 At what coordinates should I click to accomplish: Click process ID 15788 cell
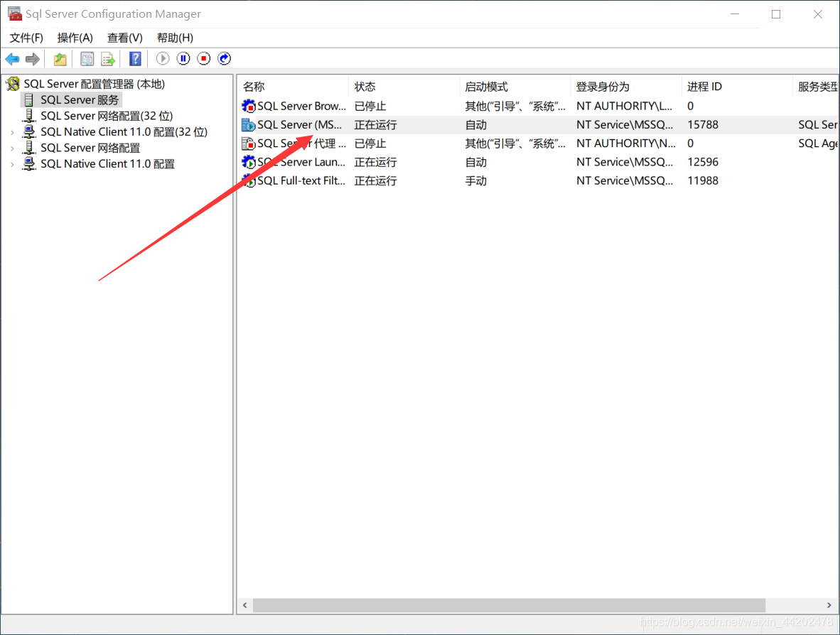tap(703, 125)
